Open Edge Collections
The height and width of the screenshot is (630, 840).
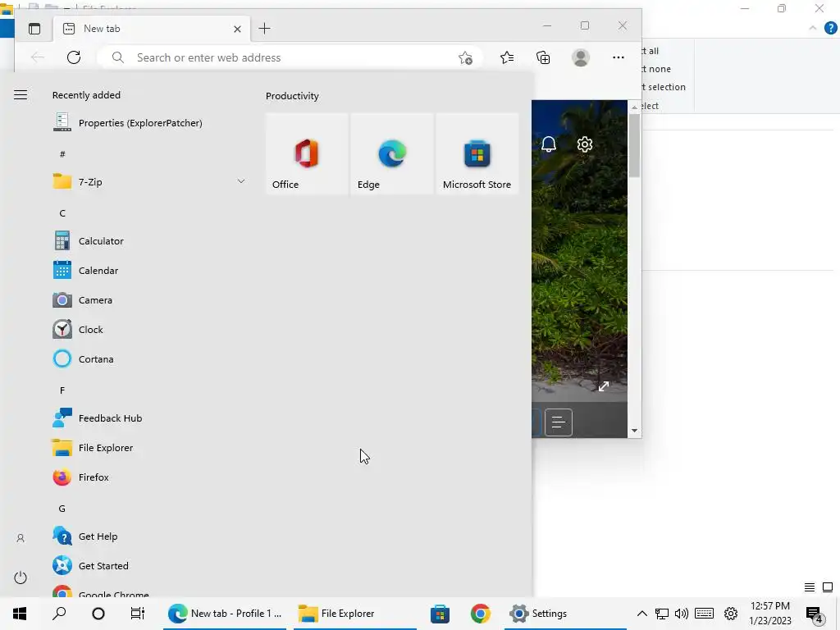pos(543,57)
